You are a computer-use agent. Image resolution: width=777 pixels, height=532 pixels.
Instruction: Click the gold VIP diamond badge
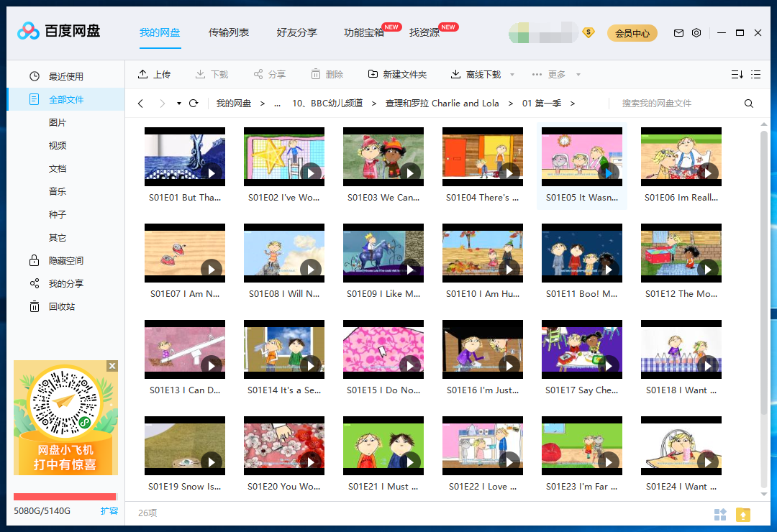[589, 32]
